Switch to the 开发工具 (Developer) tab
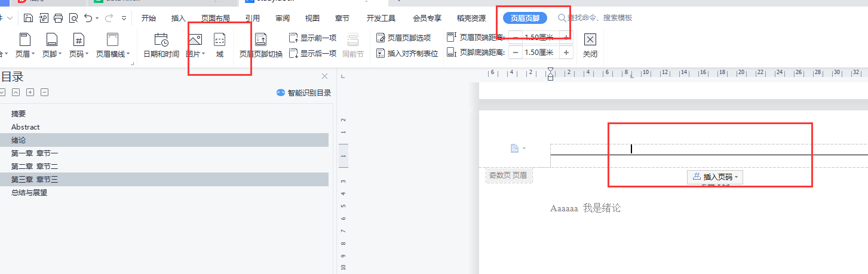 pyautogui.click(x=381, y=18)
